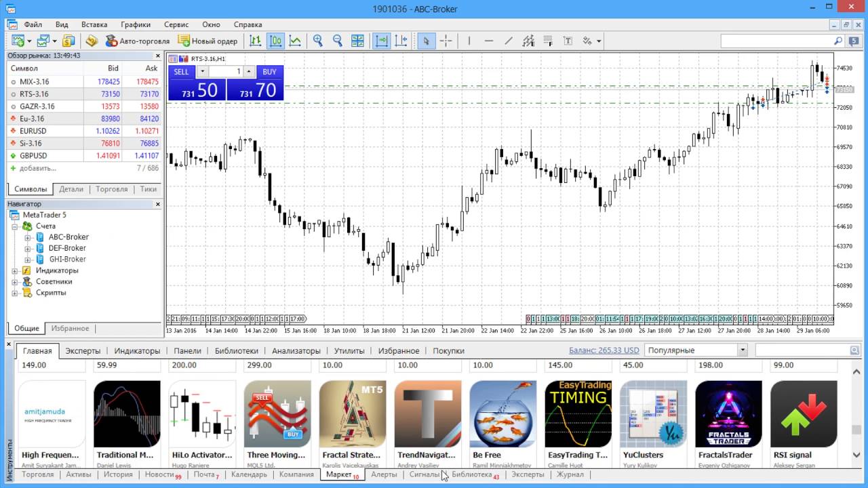Viewport: 868px width, 488px height.
Task: Open the new chart dropdown arrow
Action: coord(29,41)
